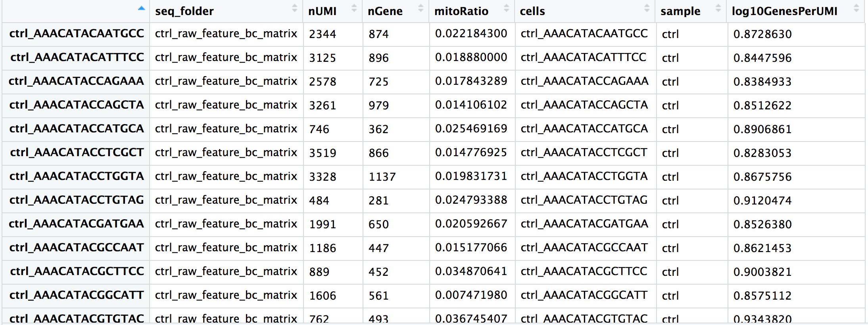Viewport: 868px width, 325px height.
Task: Click the sort arrows beside the nUMI header
Action: coord(354,8)
